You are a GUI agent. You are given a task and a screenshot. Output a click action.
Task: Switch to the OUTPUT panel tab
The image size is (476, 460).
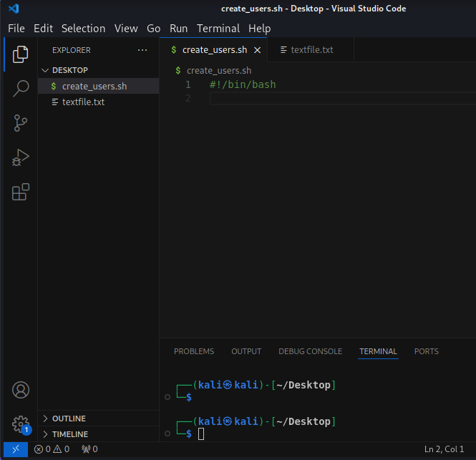click(246, 351)
